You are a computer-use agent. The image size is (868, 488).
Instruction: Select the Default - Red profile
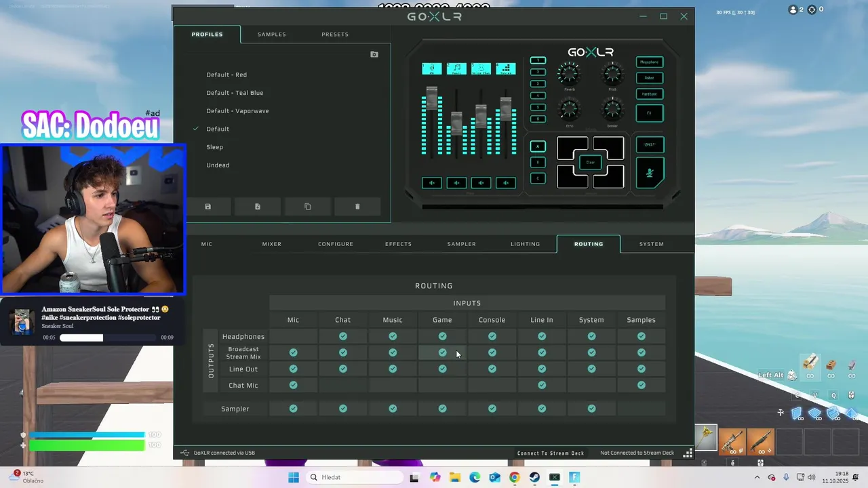(226, 75)
